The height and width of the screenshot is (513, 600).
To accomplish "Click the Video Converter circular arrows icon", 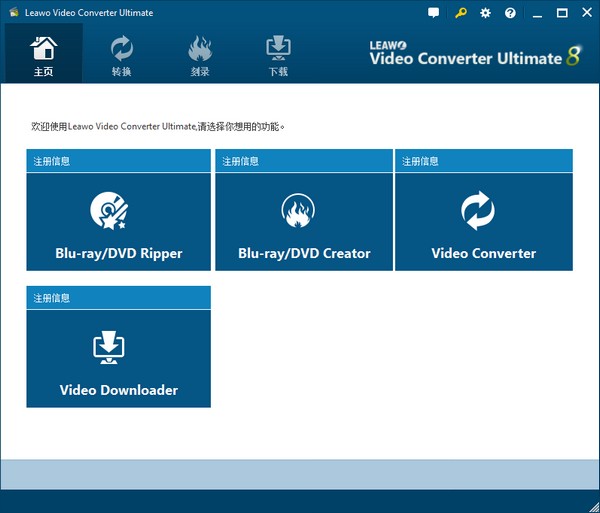I will coord(477,211).
